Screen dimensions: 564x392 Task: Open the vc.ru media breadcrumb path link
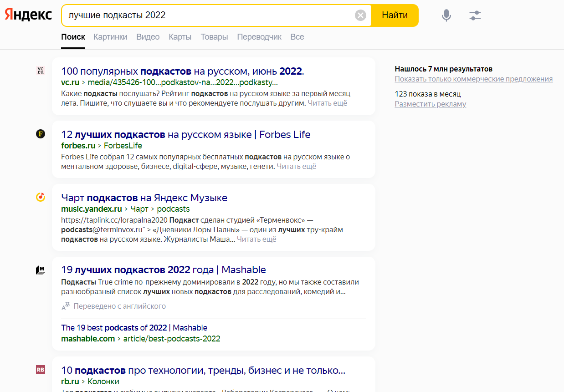coord(183,82)
